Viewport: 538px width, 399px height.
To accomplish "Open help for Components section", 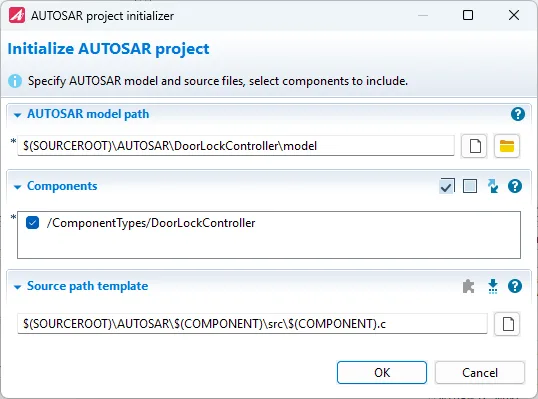I will click(x=515, y=186).
